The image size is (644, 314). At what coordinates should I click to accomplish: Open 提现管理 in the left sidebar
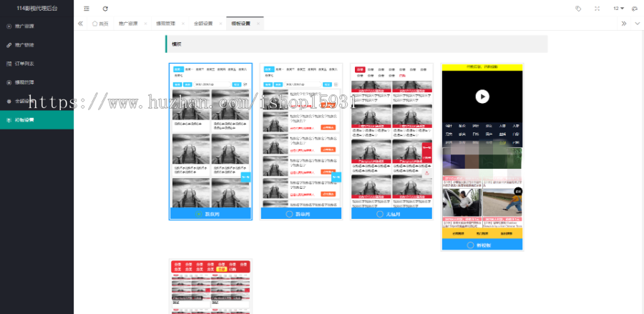[x=36, y=82]
